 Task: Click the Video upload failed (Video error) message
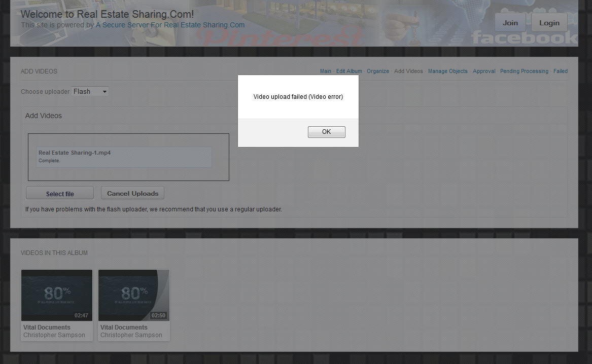[298, 97]
